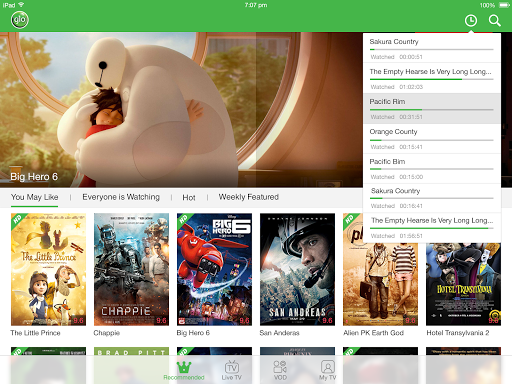512x384 pixels.
Task: Click the glo logo icon
Action: (x=20, y=20)
